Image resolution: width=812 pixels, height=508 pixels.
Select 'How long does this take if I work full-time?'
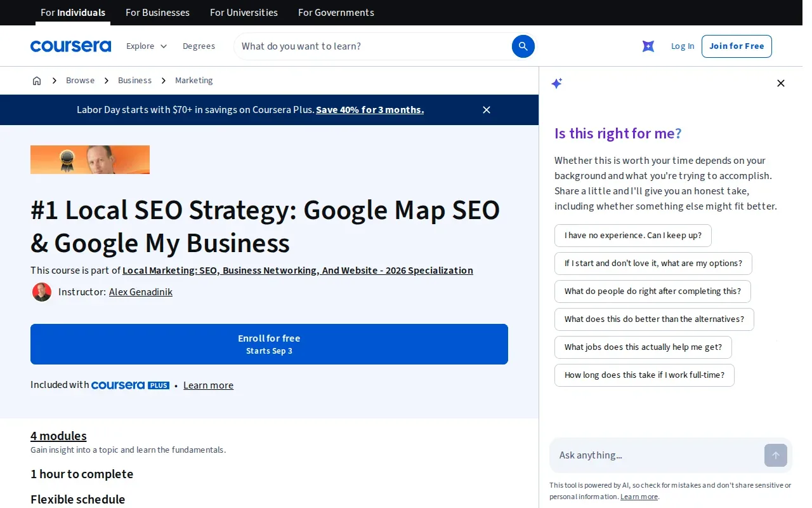point(645,375)
